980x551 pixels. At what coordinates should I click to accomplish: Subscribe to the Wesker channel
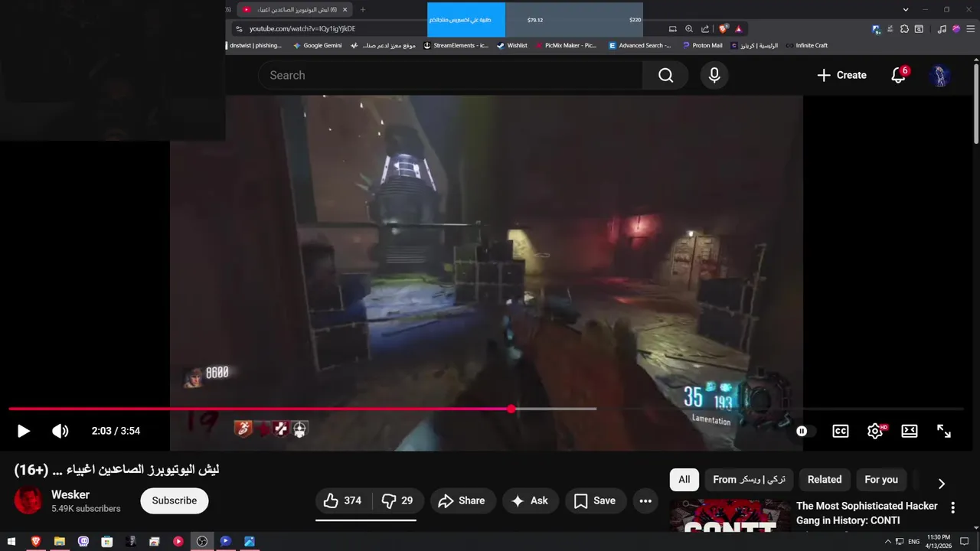pyautogui.click(x=175, y=500)
